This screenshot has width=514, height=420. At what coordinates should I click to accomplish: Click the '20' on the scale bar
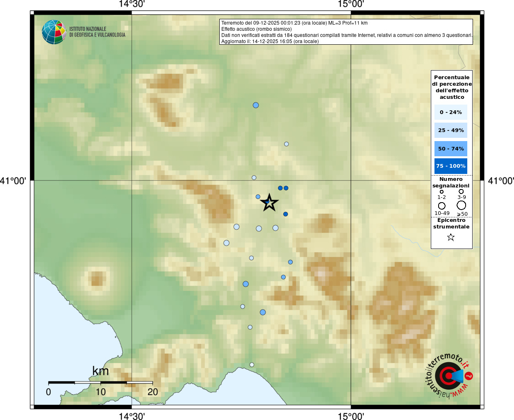click(x=152, y=392)
